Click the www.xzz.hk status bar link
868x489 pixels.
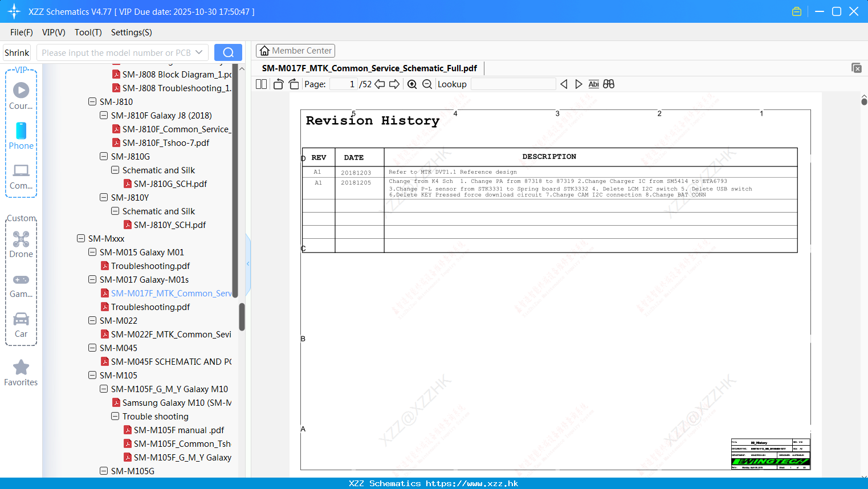[x=472, y=483]
